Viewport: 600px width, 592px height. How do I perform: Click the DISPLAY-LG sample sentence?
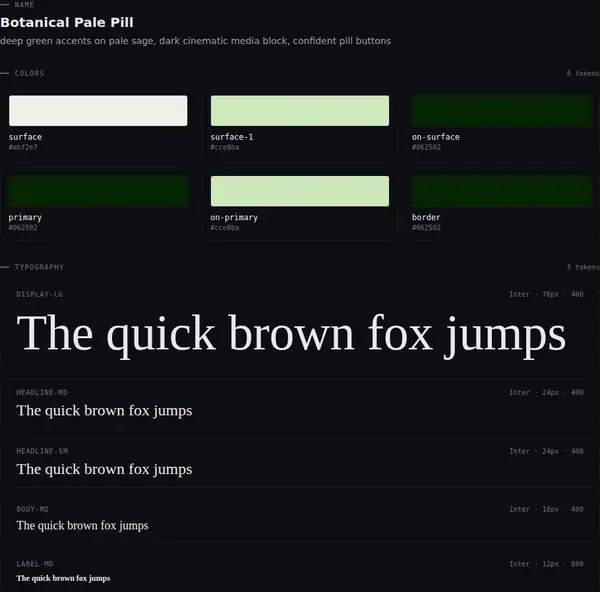291,335
